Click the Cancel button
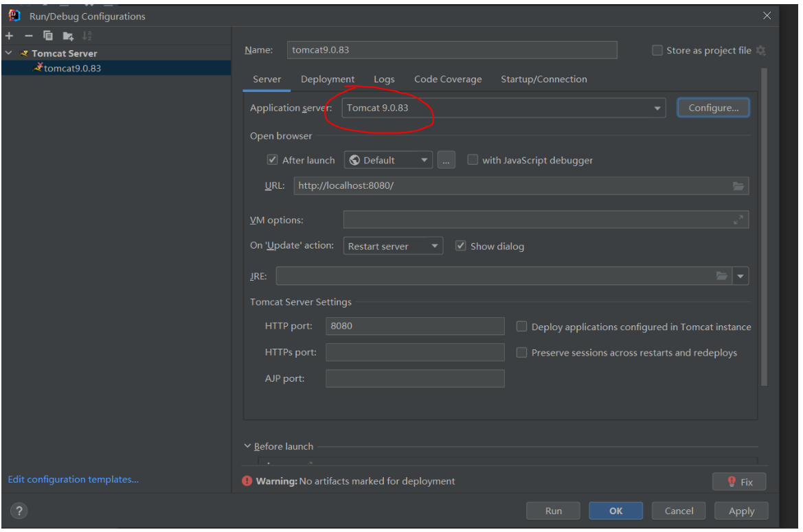The width and height of the screenshot is (803, 532). [679, 511]
